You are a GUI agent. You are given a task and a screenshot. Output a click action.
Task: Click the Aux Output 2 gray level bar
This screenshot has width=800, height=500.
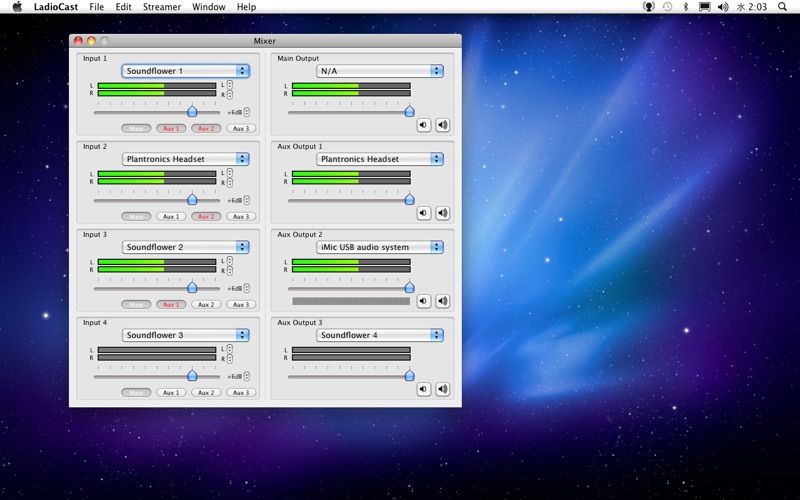pos(351,301)
